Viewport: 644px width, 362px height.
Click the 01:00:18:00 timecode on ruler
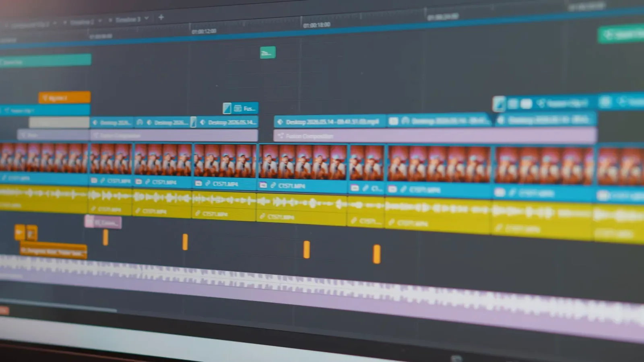coord(317,25)
